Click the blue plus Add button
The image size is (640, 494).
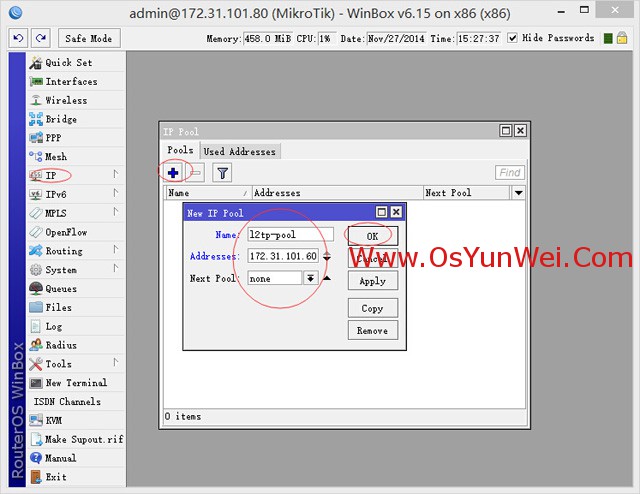173,173
